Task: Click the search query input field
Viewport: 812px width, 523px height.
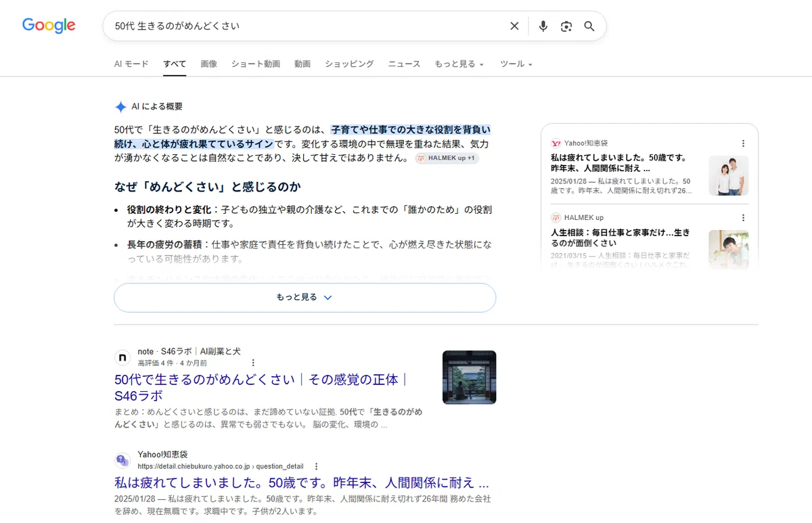Action: 308,26
